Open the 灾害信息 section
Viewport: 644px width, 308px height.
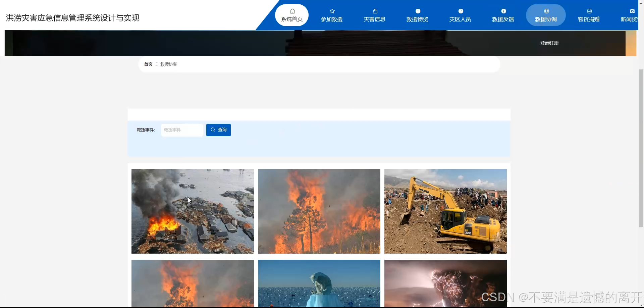tap(375, 19)
